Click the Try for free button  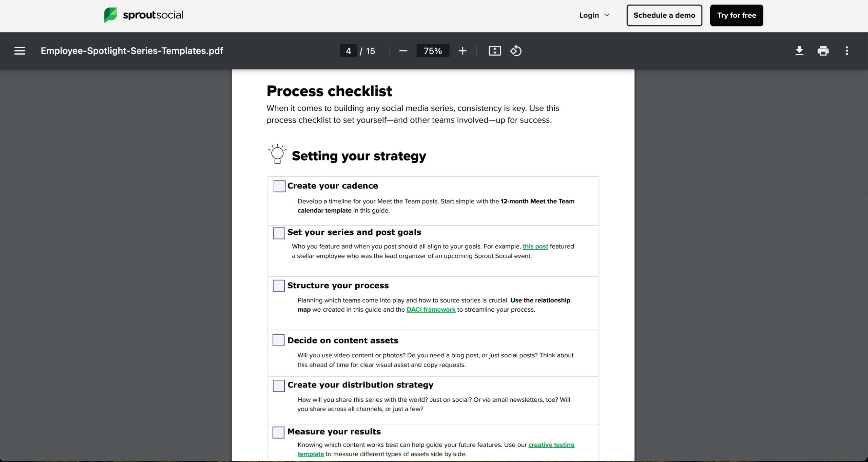coord(736,15)
